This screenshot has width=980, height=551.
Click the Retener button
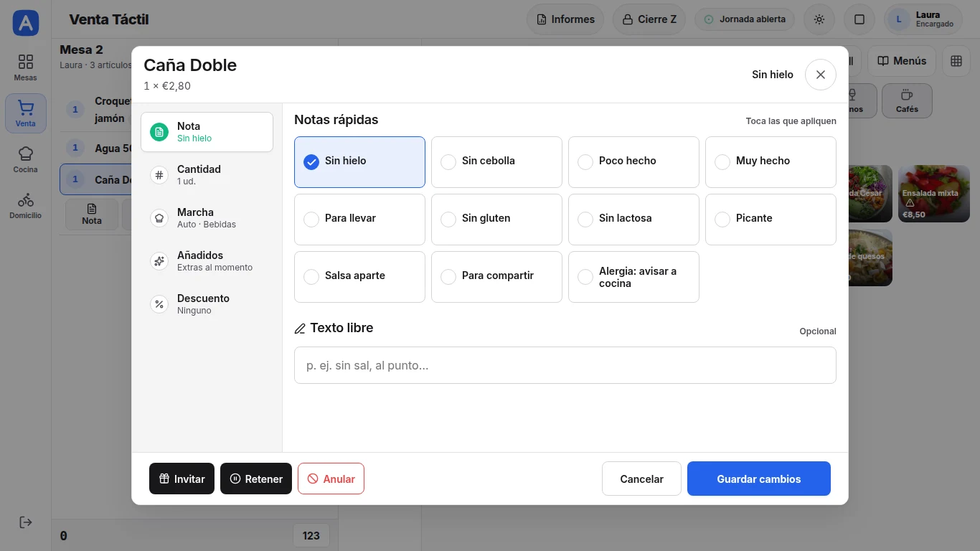(256, 479)
